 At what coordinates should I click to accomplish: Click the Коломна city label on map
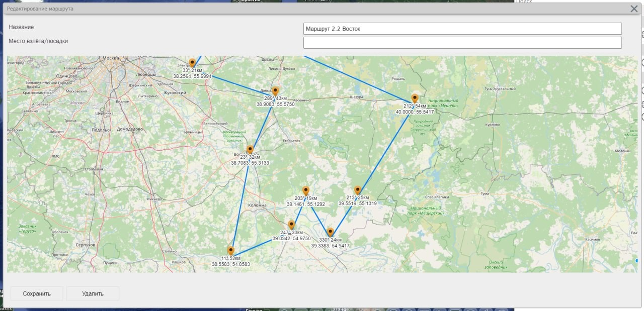tap(257, 205)
